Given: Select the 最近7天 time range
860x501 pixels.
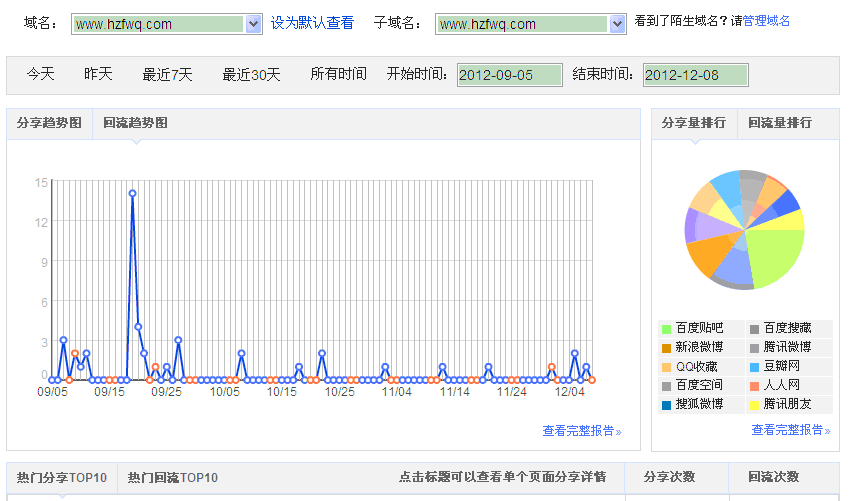Looking at the screenshot, I should click(x=167, y=74).
